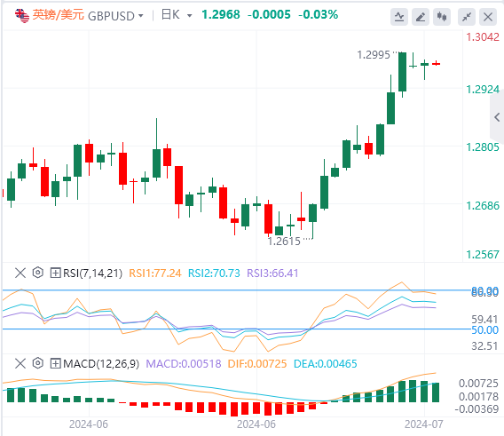Click the RSI 50.00 level label
Image resolution: width=504 pixels, height=436 pixels.
pos(484,330)
